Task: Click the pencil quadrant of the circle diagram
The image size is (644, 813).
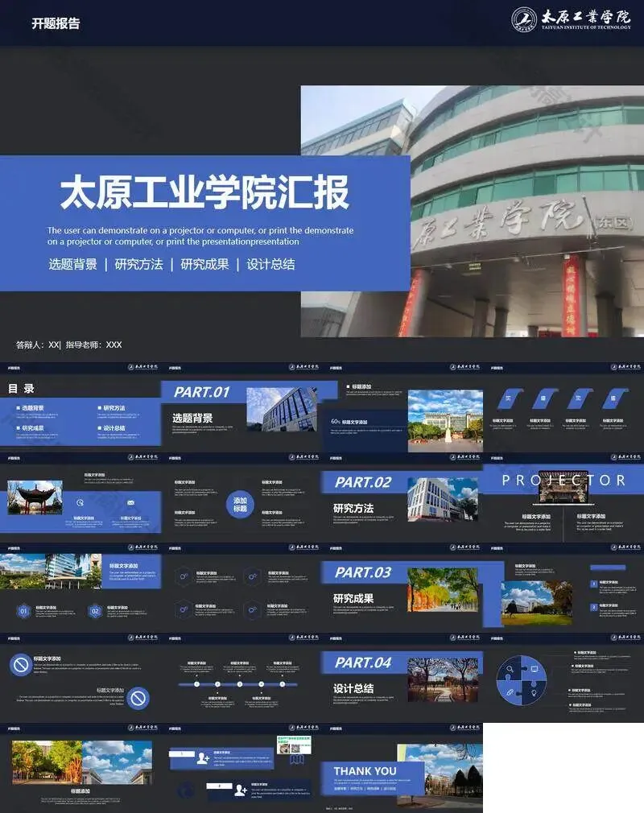Action: coord(510,693)
